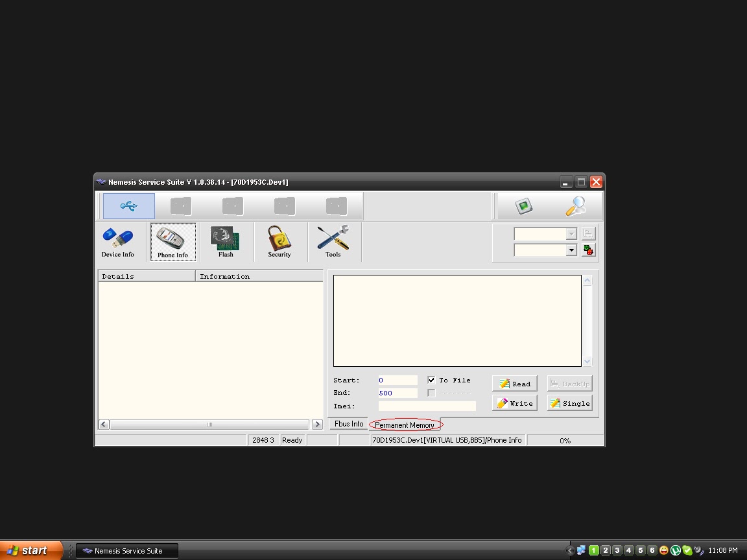Toggle the To File checkbox
Screen dimensions: 747x560
click(431, 380)
